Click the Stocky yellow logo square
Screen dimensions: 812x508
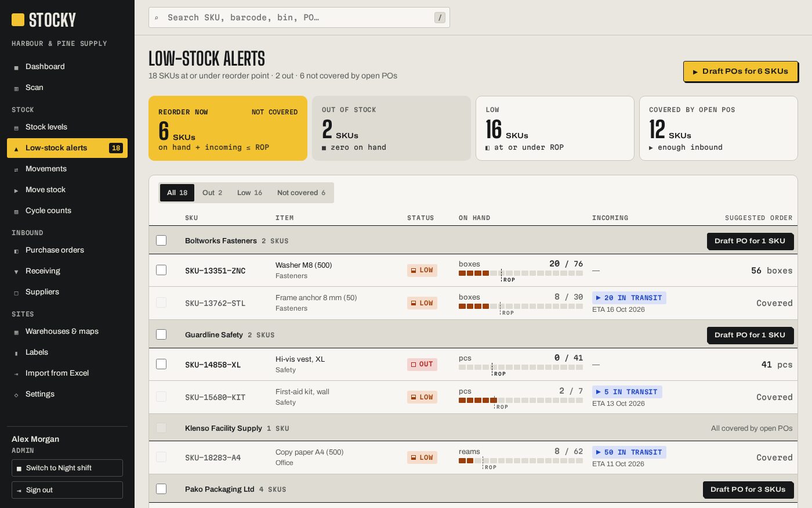click(x=18, y=20)
